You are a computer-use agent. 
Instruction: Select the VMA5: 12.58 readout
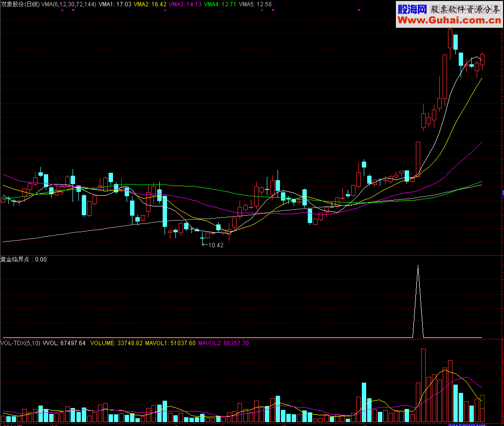click(x=255, y=4)
